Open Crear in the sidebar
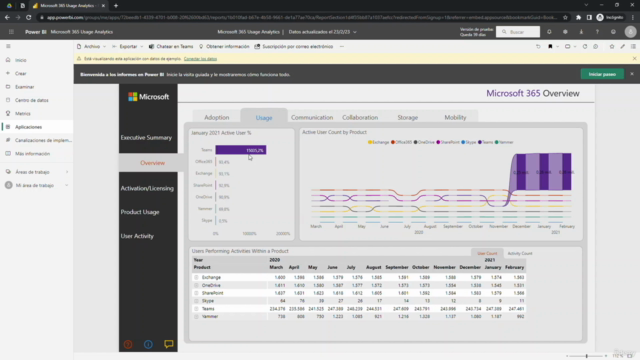The width and height of the screenshot is (640, 360). coord(20,73)
